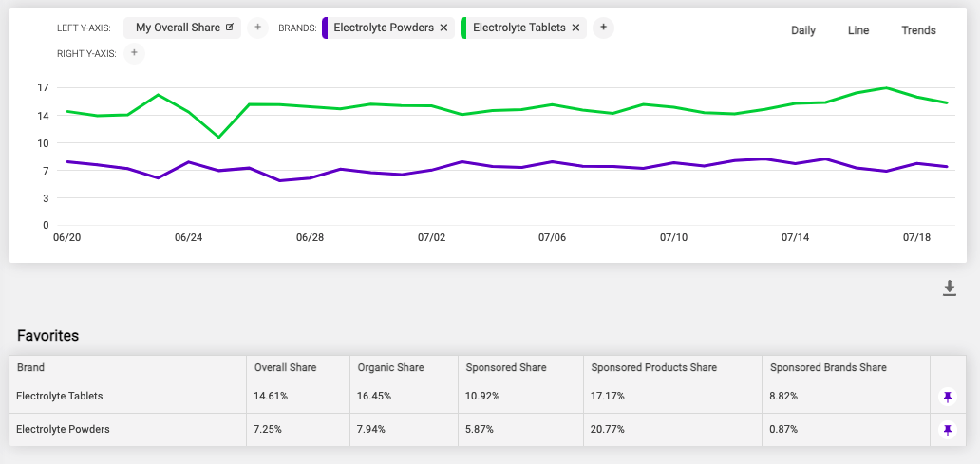
Task: Open the Line chart type dropdown
Action: [x=858, y=30]
